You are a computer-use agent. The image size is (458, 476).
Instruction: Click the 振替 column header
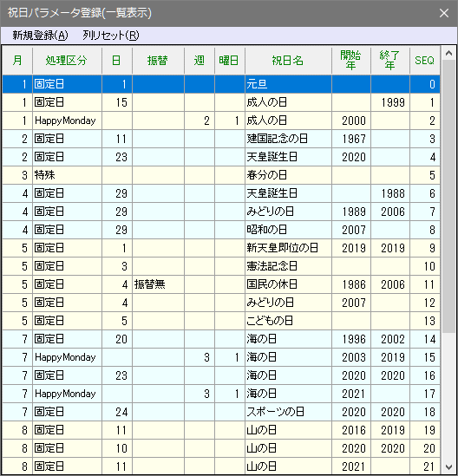[x=158, y=61]
